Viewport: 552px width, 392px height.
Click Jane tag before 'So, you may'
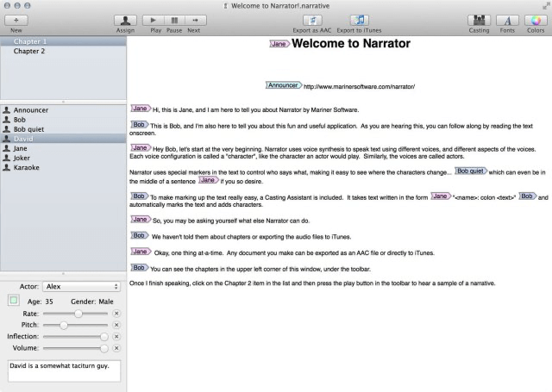141,220
